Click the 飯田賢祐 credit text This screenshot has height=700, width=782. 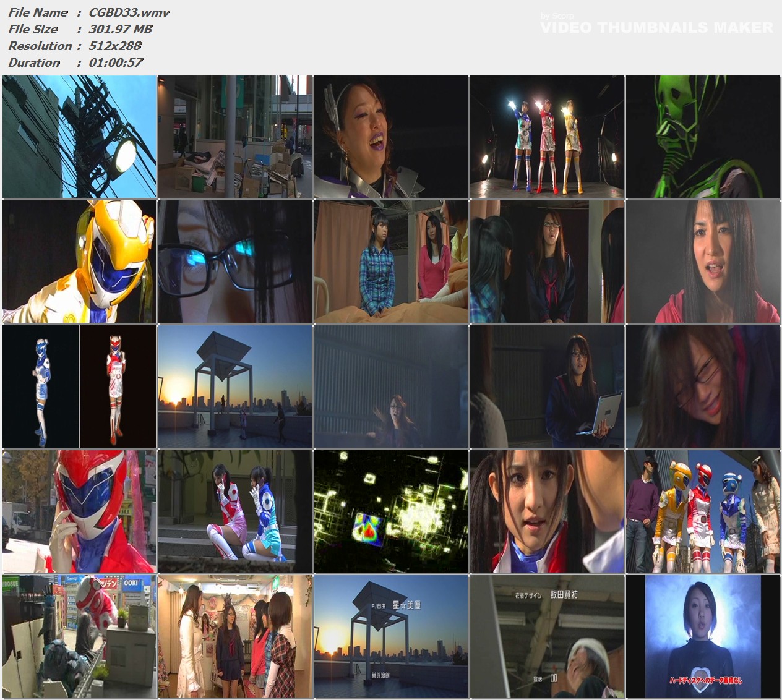point(564,595)
